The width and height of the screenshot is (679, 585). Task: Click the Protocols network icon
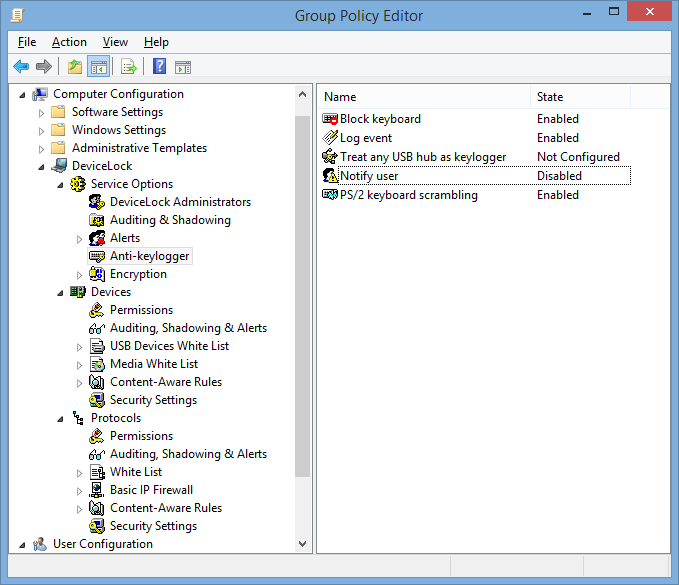pyautogui.click(x=78, y=418)
